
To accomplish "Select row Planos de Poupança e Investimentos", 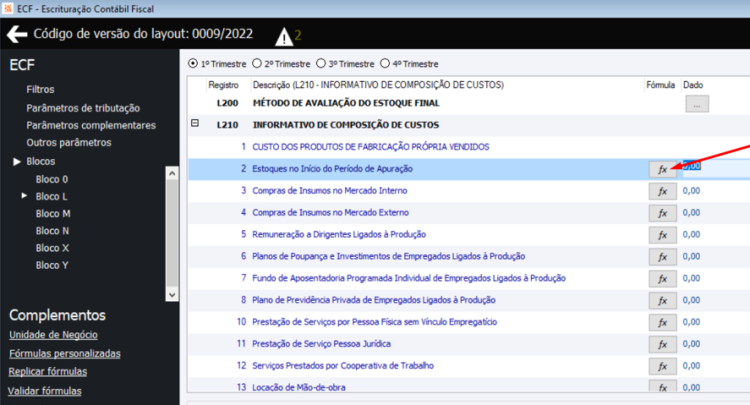I will [469, 256].
